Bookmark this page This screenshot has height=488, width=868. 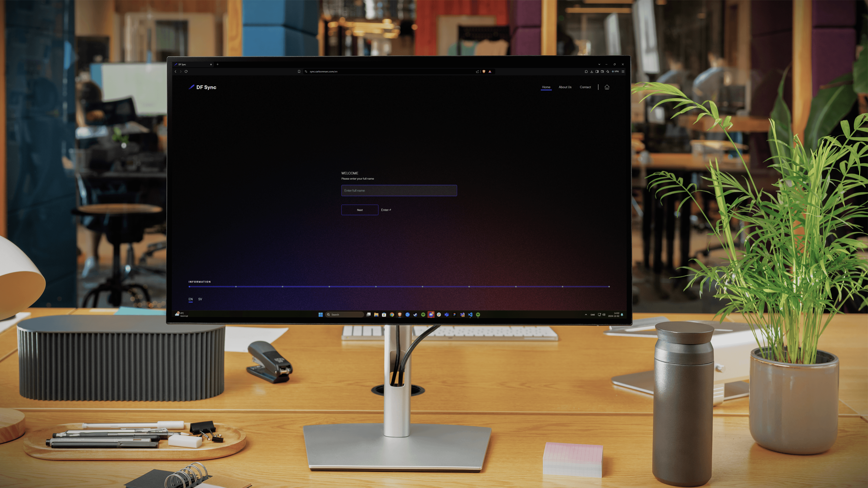pos(299,72)
